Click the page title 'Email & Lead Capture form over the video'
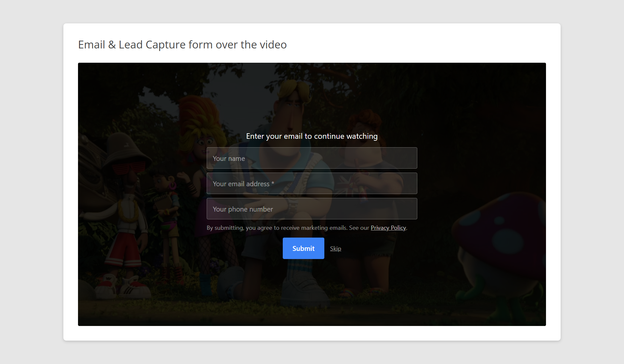Screen dimensions: 624x364 (x=182, y=45)
